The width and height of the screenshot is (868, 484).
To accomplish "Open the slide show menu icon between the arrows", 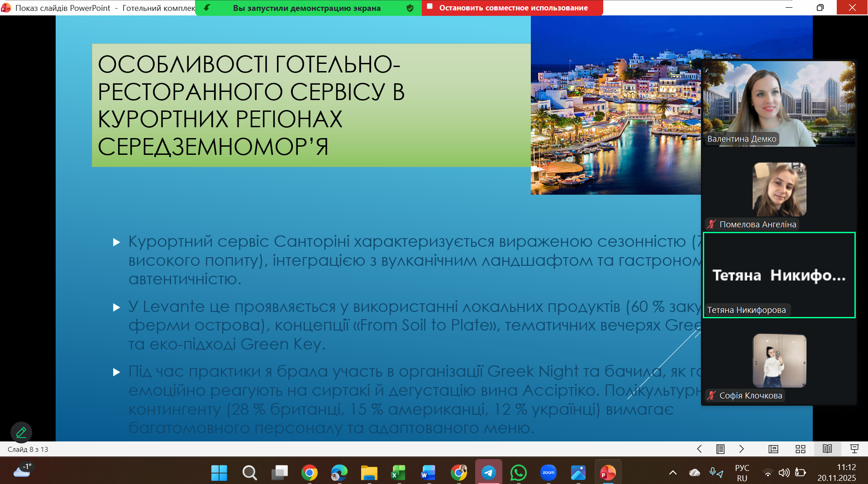I will pos(720,449).
